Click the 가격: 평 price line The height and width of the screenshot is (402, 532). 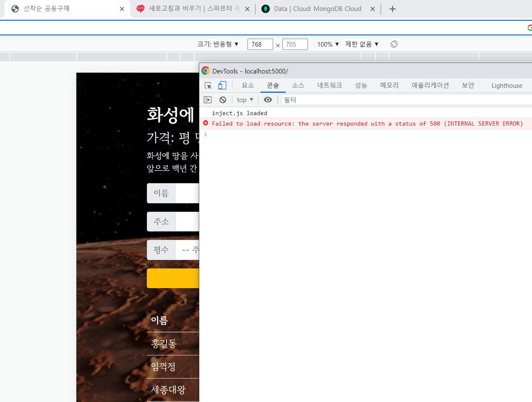pos(173,137)
